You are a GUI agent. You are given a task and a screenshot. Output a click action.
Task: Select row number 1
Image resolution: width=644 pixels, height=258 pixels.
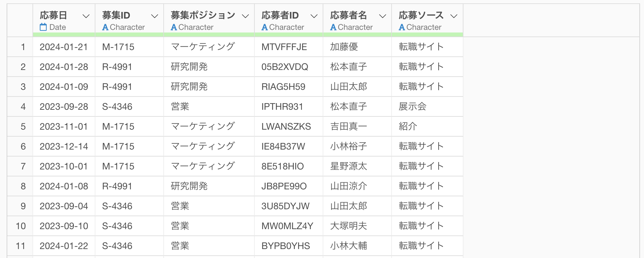click(x=23, y=47)
